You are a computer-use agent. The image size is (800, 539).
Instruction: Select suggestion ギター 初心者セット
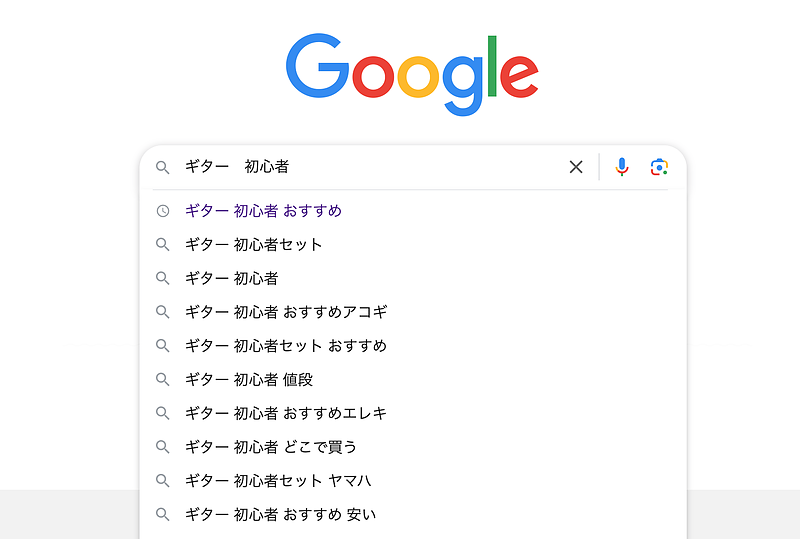(253, 245)
